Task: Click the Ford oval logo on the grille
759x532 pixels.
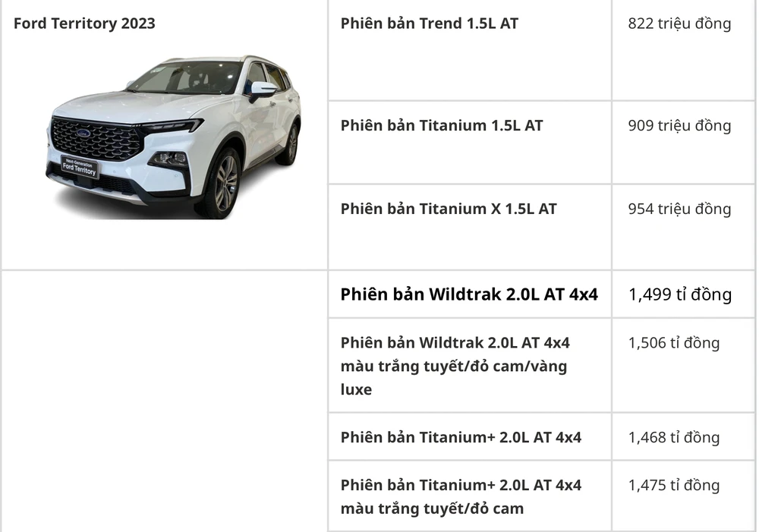Action: (82, 133)
